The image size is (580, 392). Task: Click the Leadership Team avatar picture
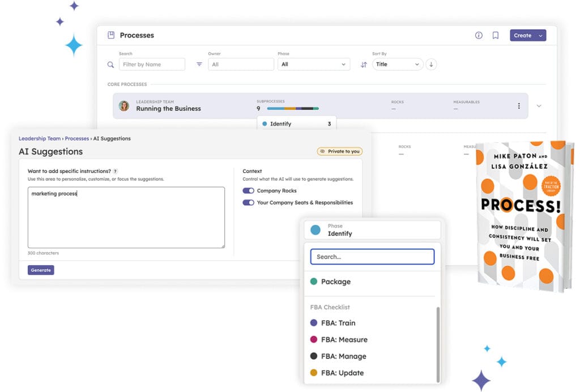pyautogui.click(x=123, y=106)
